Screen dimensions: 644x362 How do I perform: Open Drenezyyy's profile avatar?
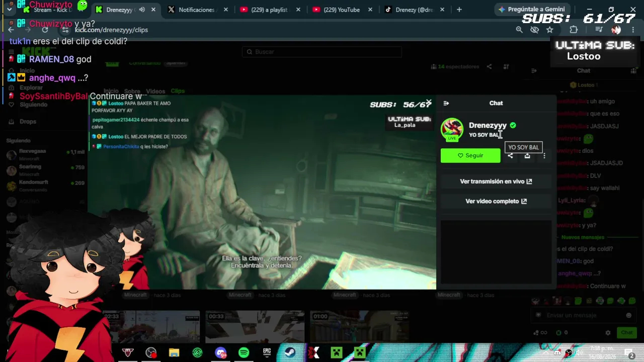(x=452, y=129)
